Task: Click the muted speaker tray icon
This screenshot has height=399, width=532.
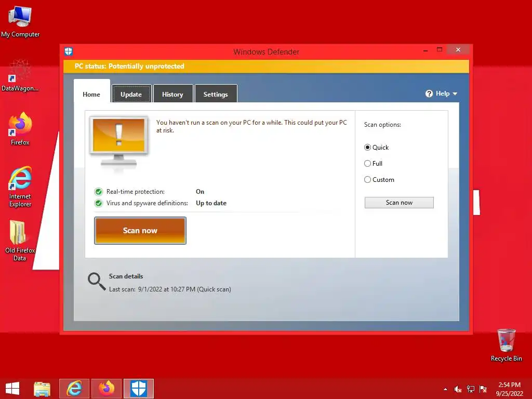Action: click(458, 389)
